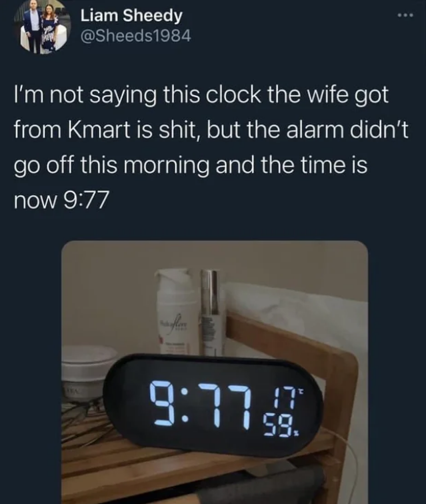Click the tweet text about Kmart clock
Image resolution: width=426 pixels, height=504 pixels.
[211, 148]
